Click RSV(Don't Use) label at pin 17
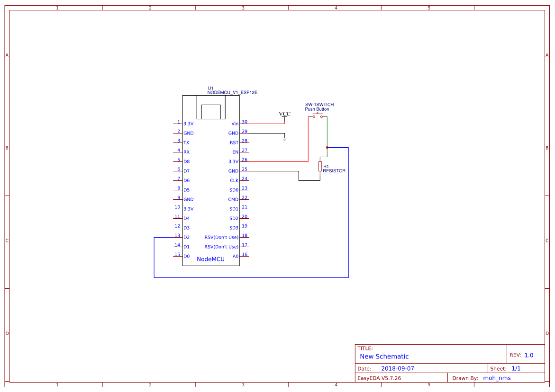This screenshot has width=555, height=392. click(221, 247)
